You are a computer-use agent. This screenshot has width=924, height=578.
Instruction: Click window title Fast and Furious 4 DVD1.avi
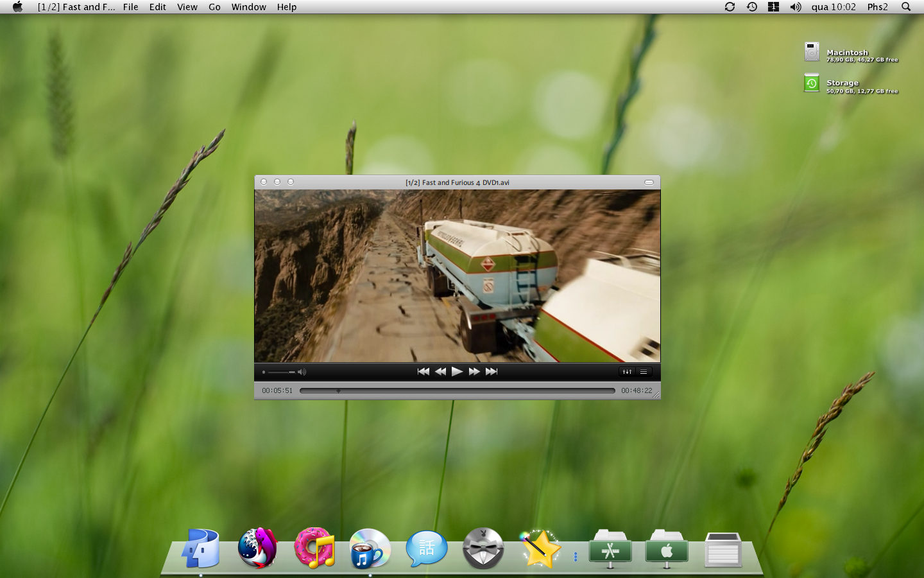coord(458,182)
